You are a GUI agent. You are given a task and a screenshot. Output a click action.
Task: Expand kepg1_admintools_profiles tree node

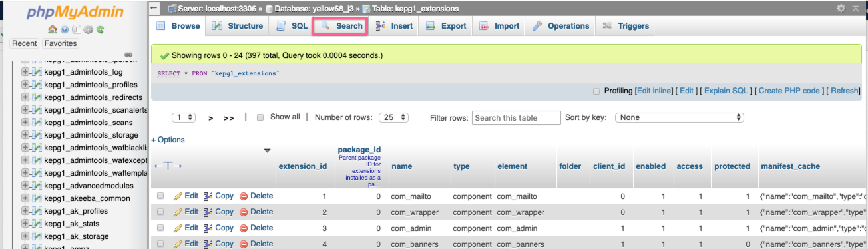pos(25,85)
